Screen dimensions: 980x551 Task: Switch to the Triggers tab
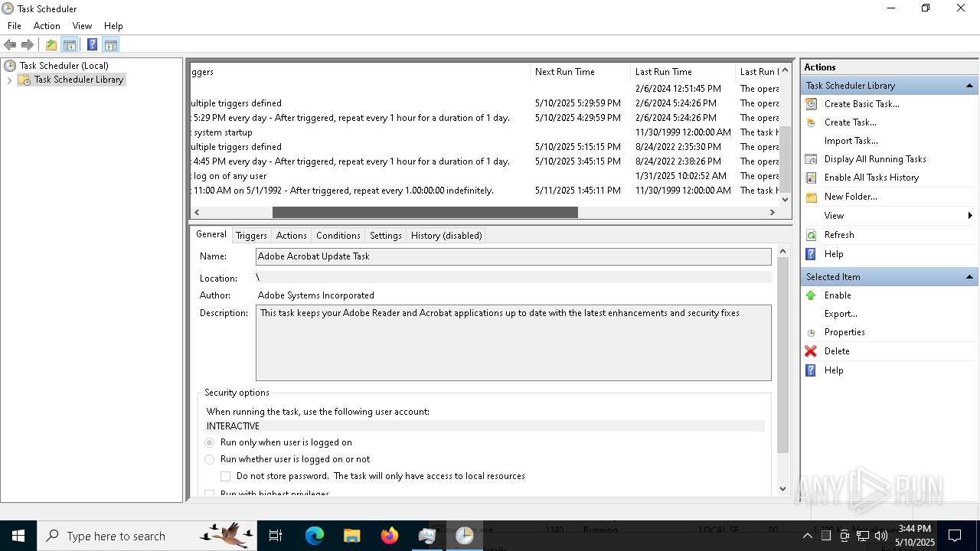pos(251,236)
